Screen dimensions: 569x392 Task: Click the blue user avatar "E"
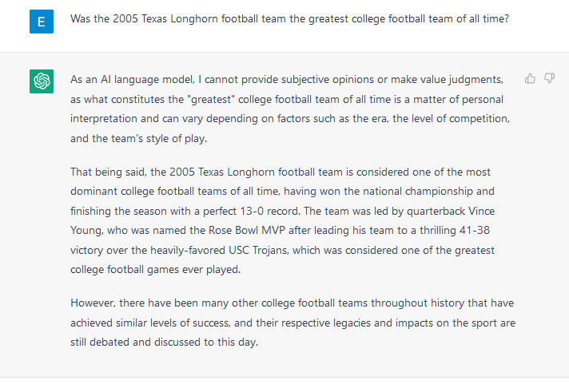coord(42,21)
